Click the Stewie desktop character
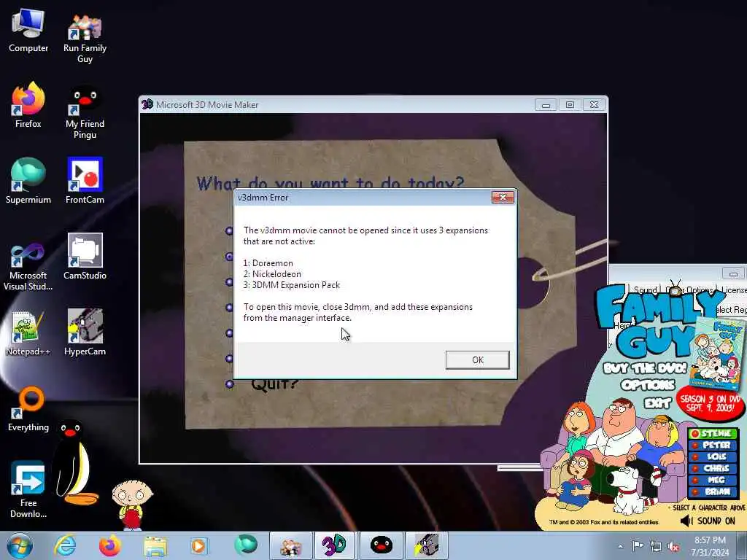747x560 pixels. point(132,505)
